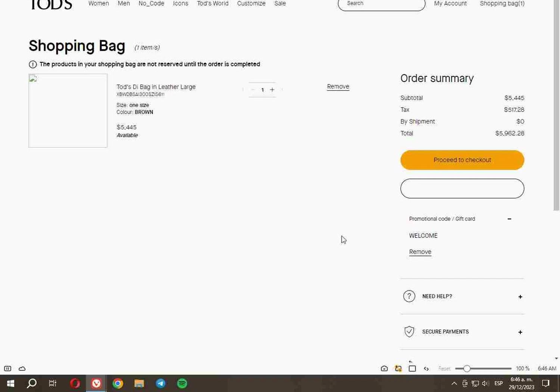Open Task View in taskbar
Image resolution: width=560 pixels, height=392 pixels.
(x=53, y=383)
